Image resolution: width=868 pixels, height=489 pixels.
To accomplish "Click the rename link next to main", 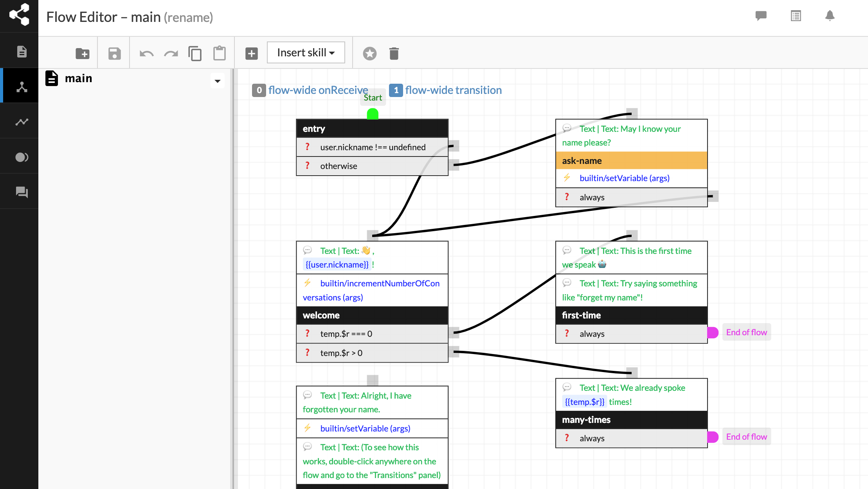I will pos(189,17).
